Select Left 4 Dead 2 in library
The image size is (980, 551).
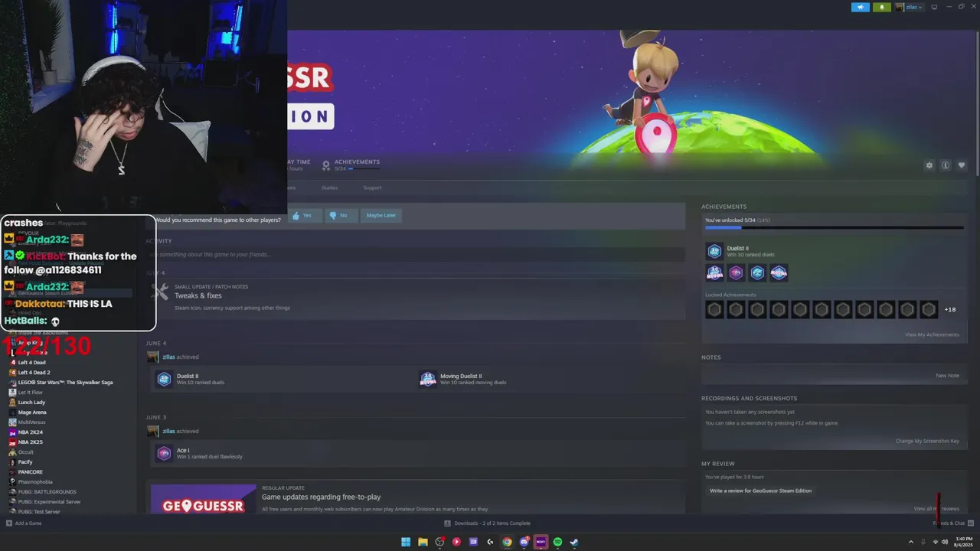click(34, 373)
